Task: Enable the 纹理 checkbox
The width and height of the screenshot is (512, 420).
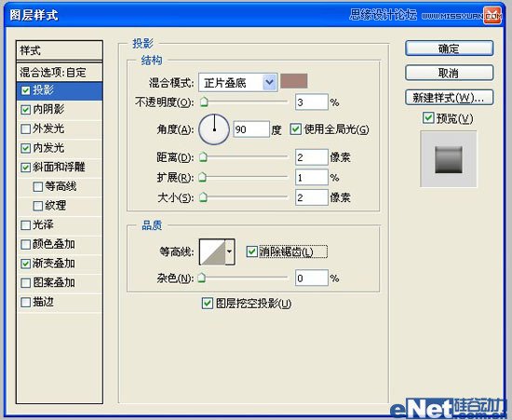Action: (x=38, y=206)
